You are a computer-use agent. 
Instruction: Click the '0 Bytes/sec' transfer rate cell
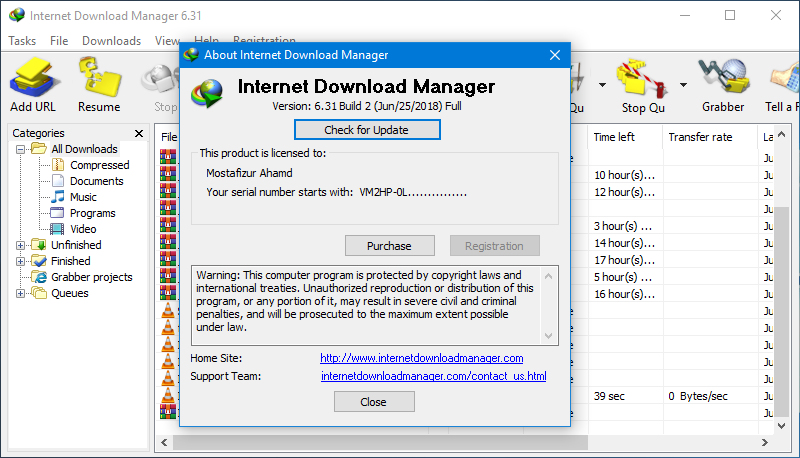point(698,396)
